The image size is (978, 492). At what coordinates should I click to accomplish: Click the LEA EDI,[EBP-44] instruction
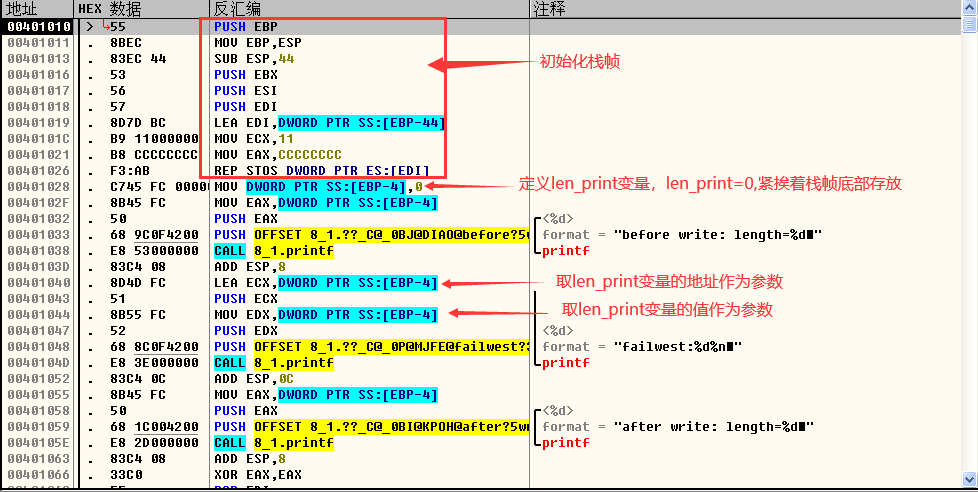[x=329, y=123]
